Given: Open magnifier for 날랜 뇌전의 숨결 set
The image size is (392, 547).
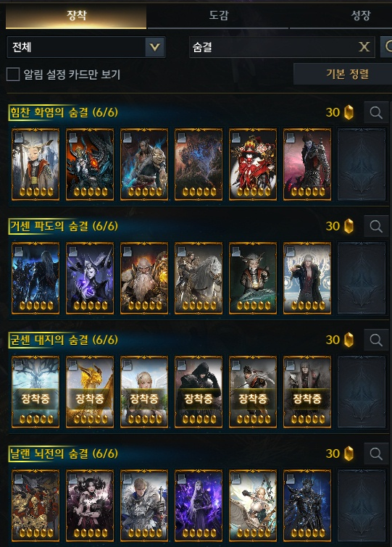Looking at the screenshot, I should (376, 454).
